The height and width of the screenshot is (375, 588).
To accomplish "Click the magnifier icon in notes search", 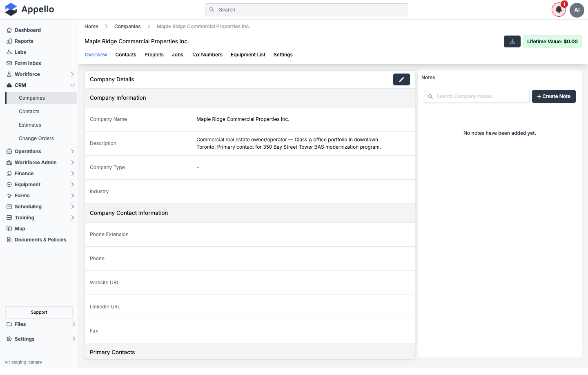I will (x=430, y=96).
